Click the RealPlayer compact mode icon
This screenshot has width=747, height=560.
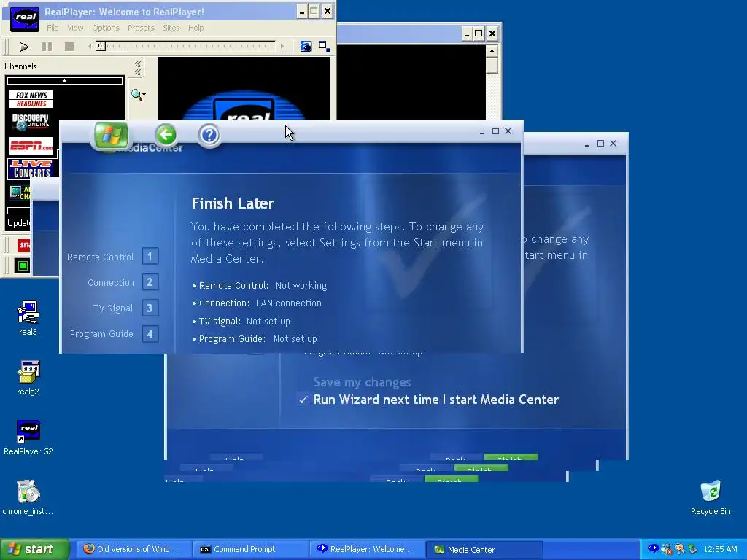[325, 46]
